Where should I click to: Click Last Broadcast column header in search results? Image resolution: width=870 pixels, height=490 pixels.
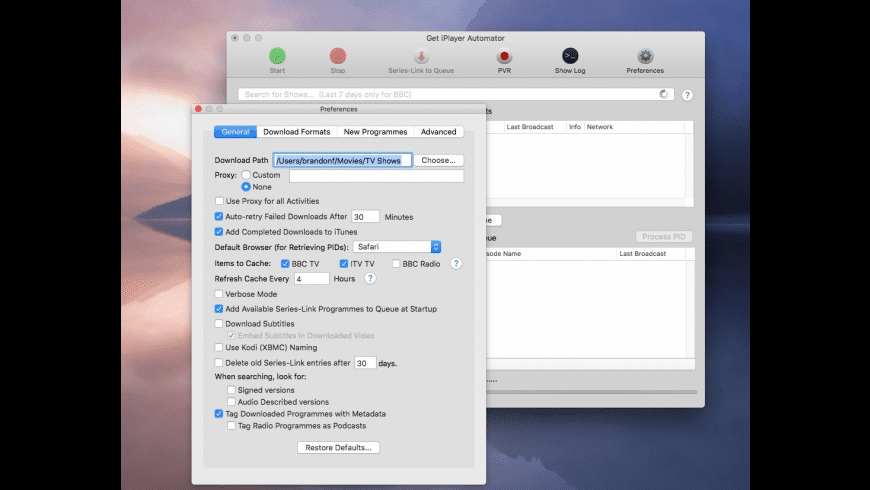[x=534, y=127]
